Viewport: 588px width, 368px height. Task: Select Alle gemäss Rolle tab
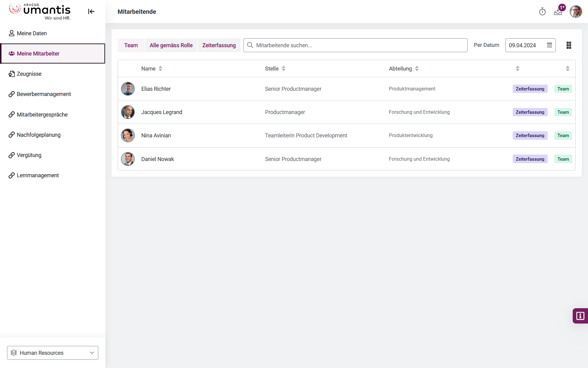pyautogui.click(x=171, y=45)
